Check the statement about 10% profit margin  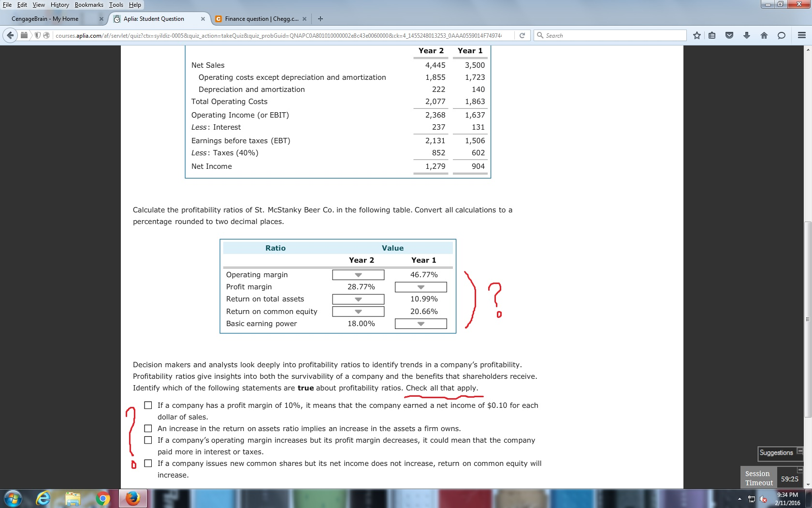point(148,405)
